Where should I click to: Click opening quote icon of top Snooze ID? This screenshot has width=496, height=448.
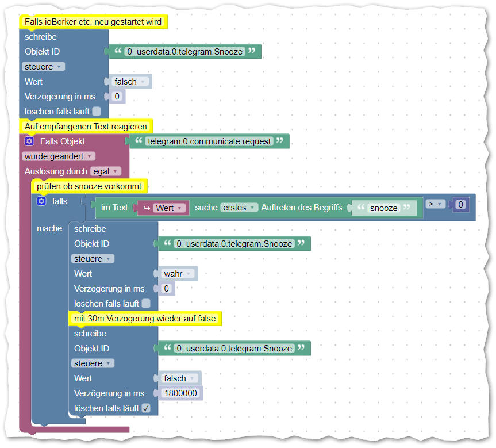pos(118,51)
